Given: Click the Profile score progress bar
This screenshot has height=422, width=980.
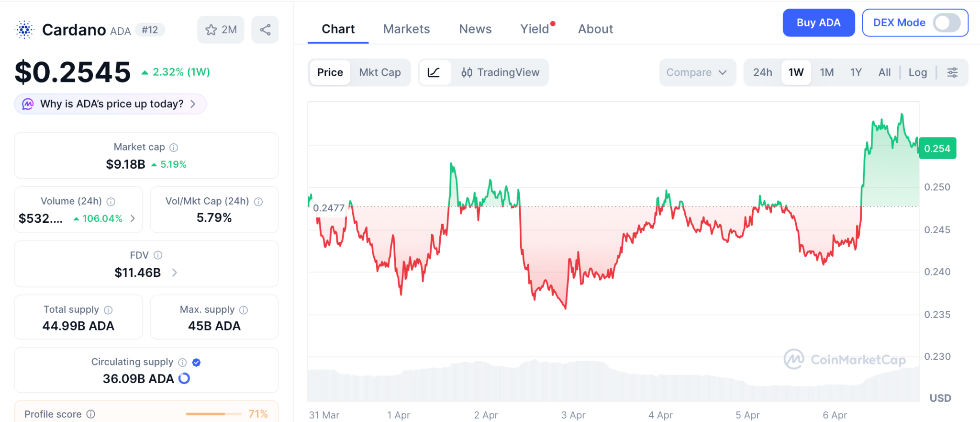Looking at the screenshot, I should tap(213, 414).
